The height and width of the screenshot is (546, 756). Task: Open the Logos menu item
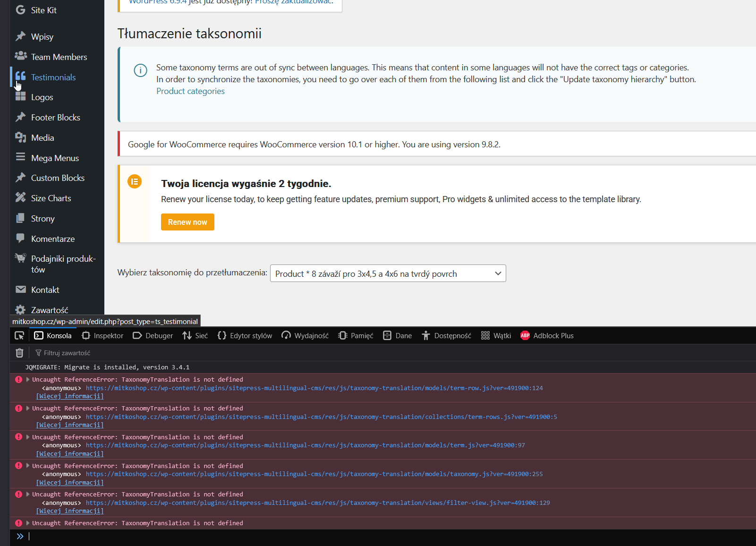(x=42, y=97)
